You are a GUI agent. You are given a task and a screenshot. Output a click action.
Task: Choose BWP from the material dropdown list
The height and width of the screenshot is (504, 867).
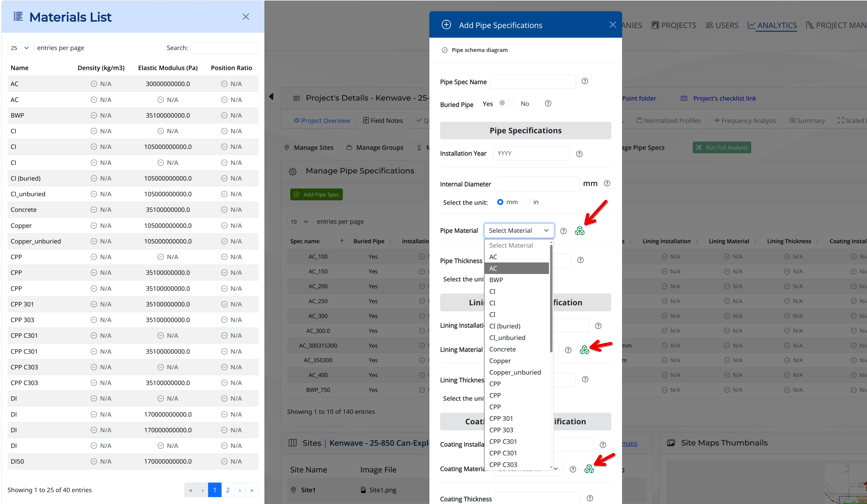(x=517, y=280)
